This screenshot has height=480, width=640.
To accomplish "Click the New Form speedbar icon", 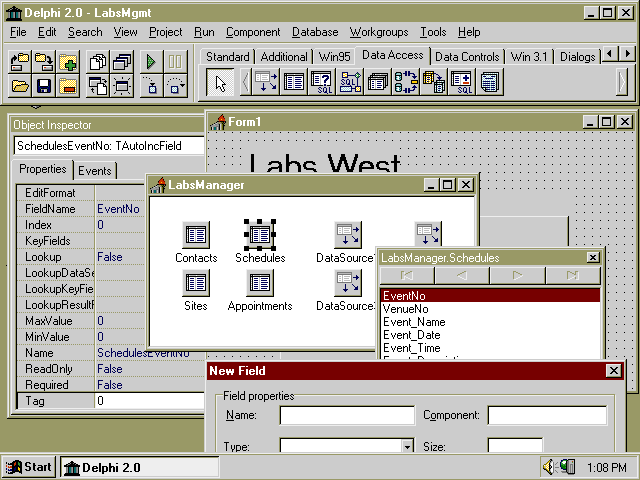I will pos(122,86).
